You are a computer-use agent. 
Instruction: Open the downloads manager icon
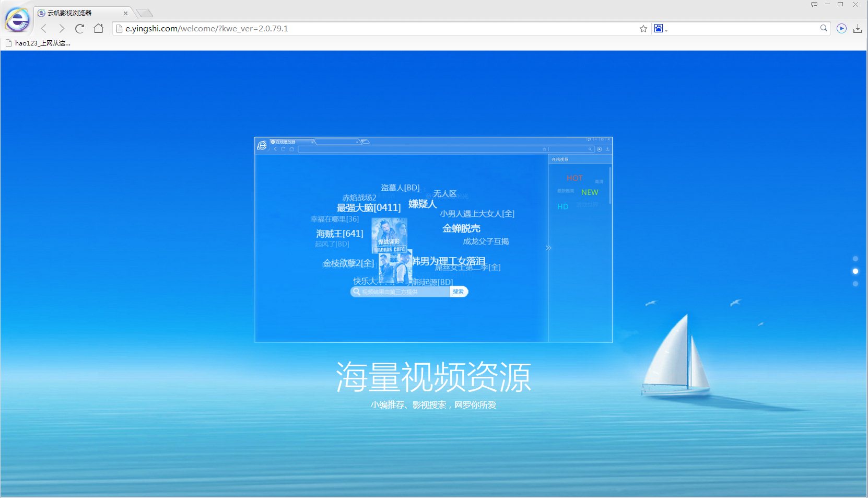click(858, 29)
